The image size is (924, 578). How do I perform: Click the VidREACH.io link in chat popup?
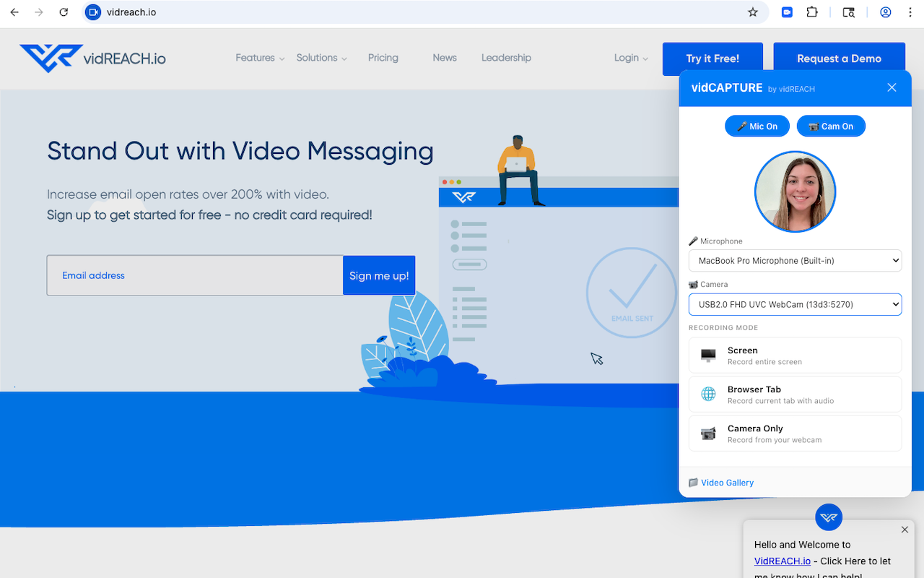783,561
